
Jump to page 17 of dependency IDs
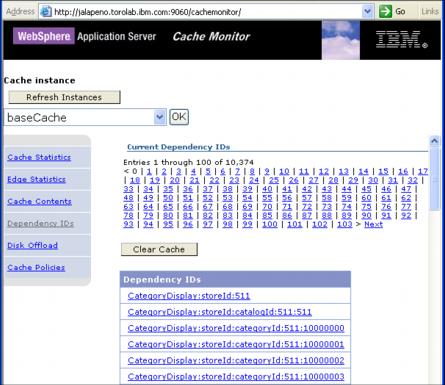click(x=423, y=171)
